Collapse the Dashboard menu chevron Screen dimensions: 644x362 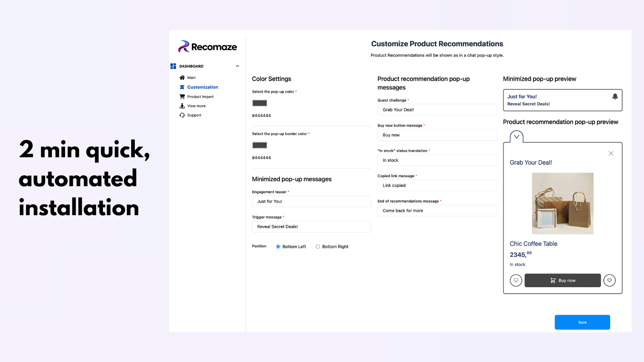coord(237,66)
